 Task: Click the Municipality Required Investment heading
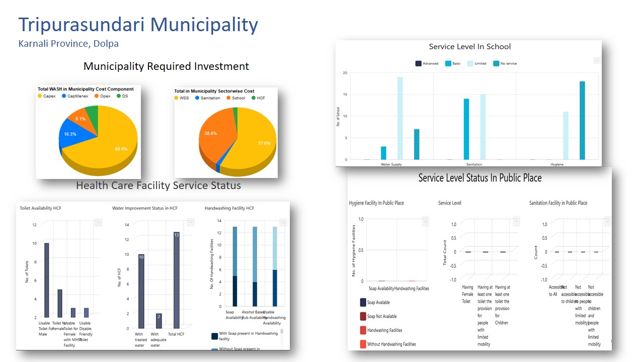[x=166, y=66]
